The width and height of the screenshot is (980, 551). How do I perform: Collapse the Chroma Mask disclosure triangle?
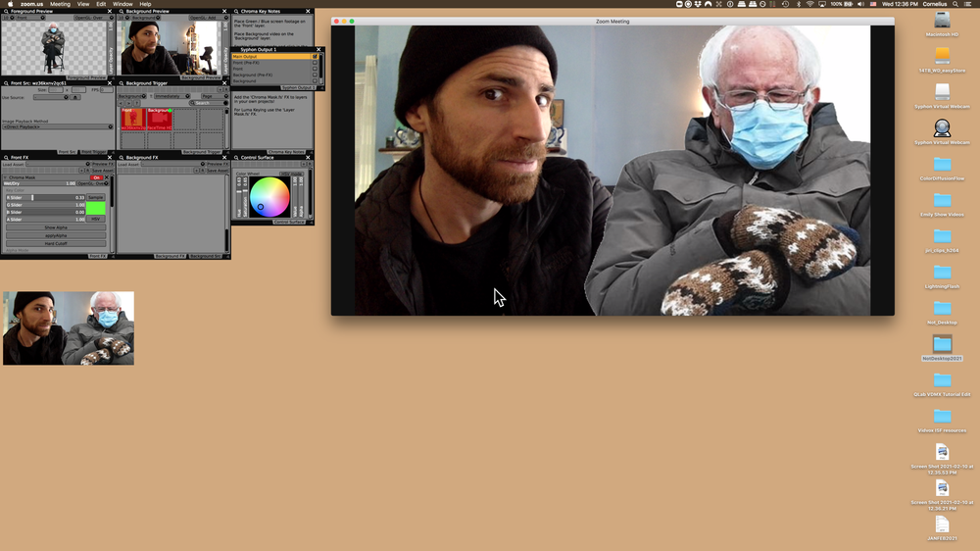tap(6, 177)
